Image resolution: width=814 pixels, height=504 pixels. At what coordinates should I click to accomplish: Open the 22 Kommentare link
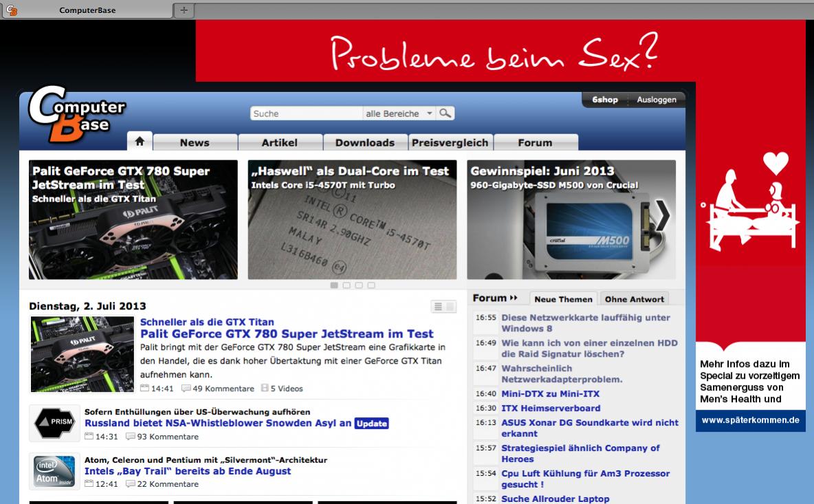[168, 484]
